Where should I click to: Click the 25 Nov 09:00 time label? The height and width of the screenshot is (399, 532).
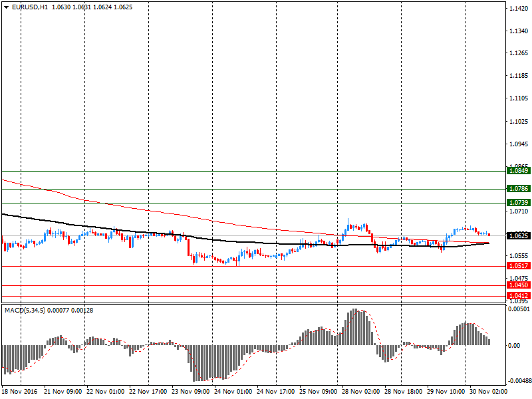coord(319,391)
